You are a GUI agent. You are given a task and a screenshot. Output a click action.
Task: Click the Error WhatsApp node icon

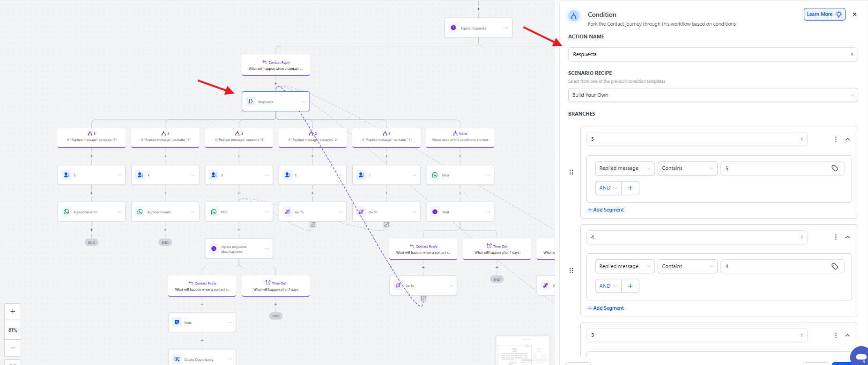435,175
